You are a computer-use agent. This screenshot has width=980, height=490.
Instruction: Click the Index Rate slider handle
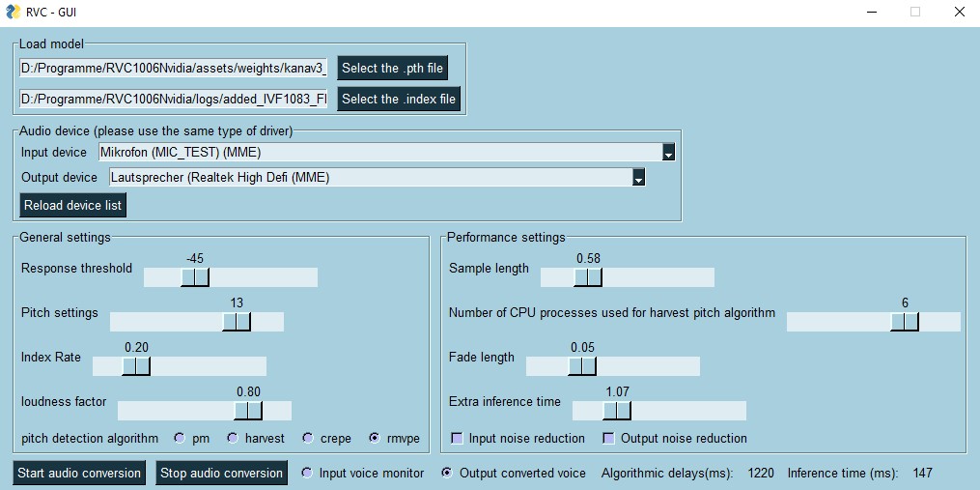136,366
